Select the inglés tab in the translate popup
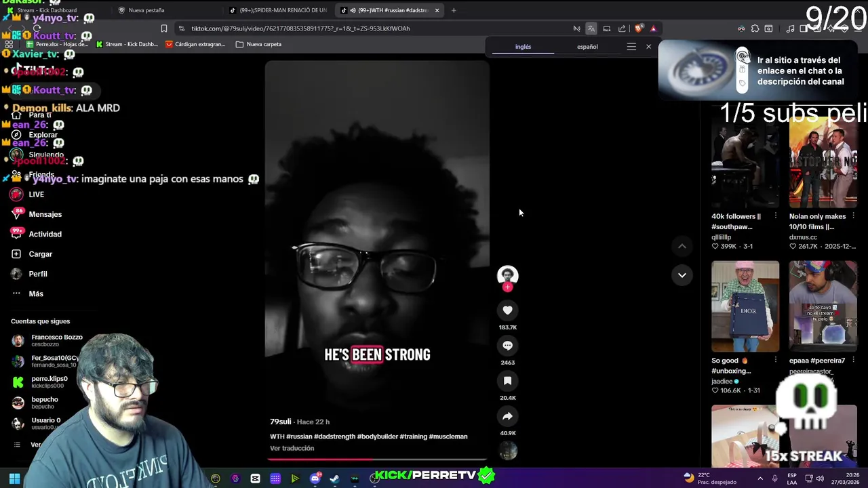 click(523, 47)
